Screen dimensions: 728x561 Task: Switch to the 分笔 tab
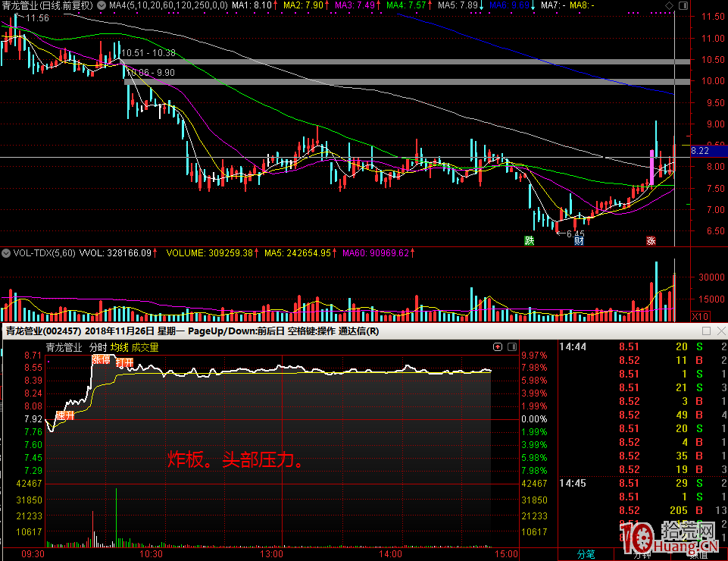point(586,554)
